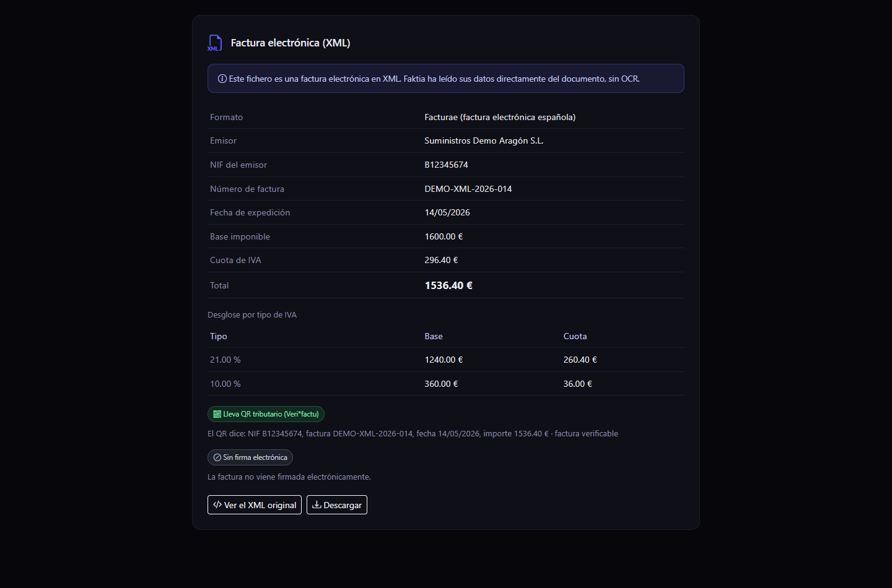Click the 'Sin firma electrónica' badge
Image resolution: width=892 pixels, height=588 pixels.
[250, 457]
